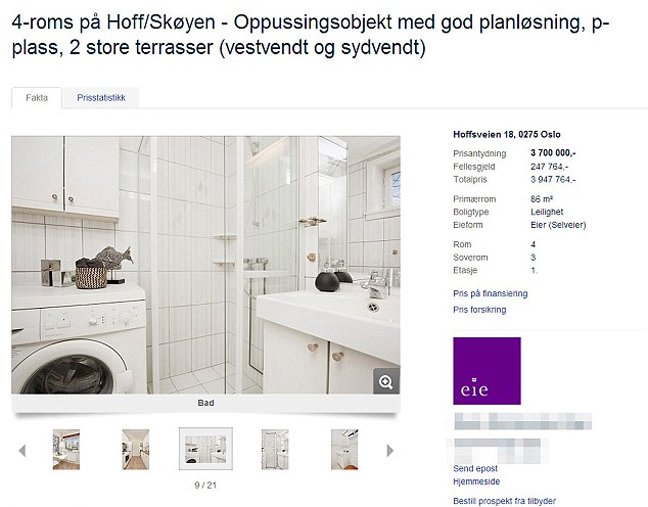Image resolution: width=648 pixels, height=507 pixels.
Task: Open the Pris på finansiering link
Action: tap(490, 293)
